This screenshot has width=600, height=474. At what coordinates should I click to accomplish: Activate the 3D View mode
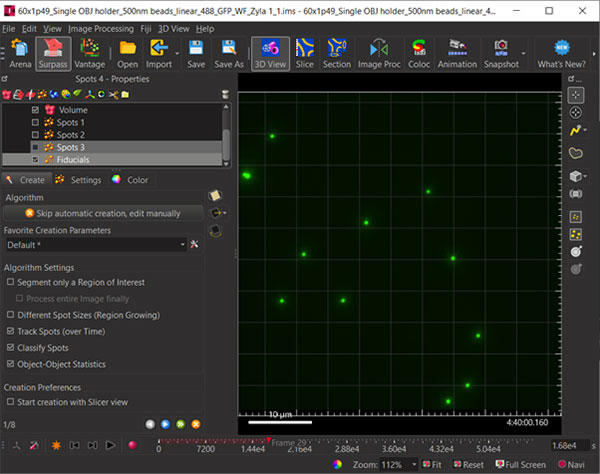270,54
